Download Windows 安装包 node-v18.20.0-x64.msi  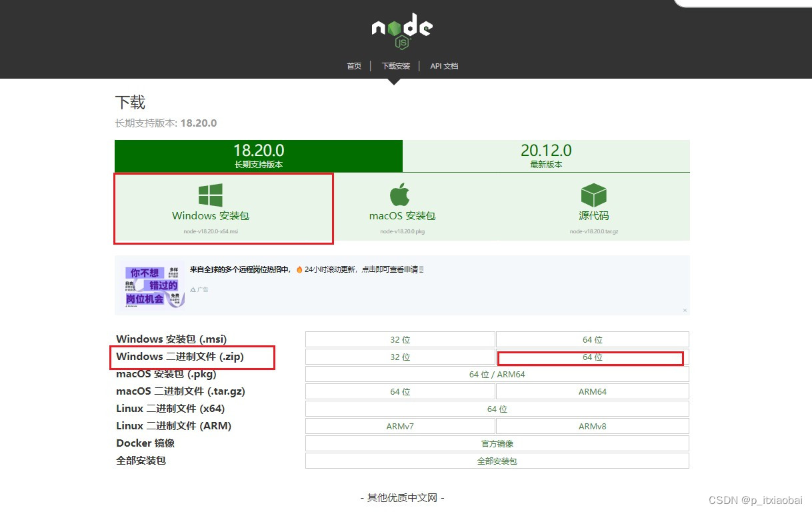[211, 208]
